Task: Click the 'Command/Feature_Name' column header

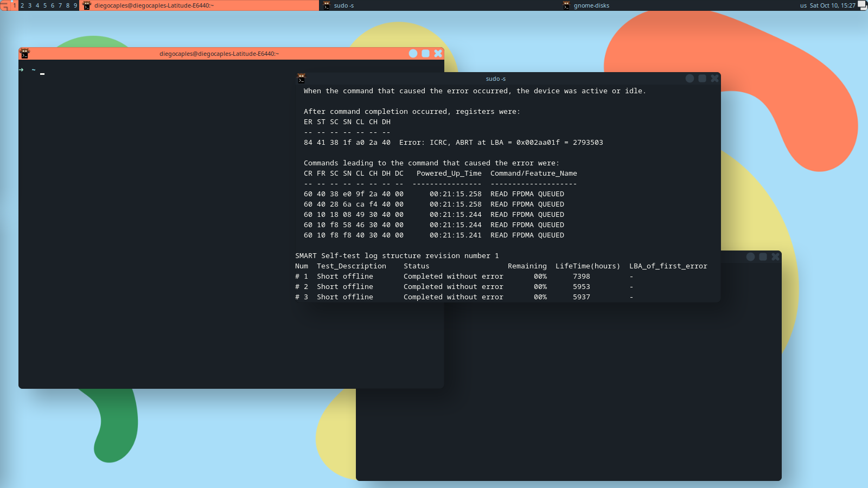Action: click(x=534, y=174)
